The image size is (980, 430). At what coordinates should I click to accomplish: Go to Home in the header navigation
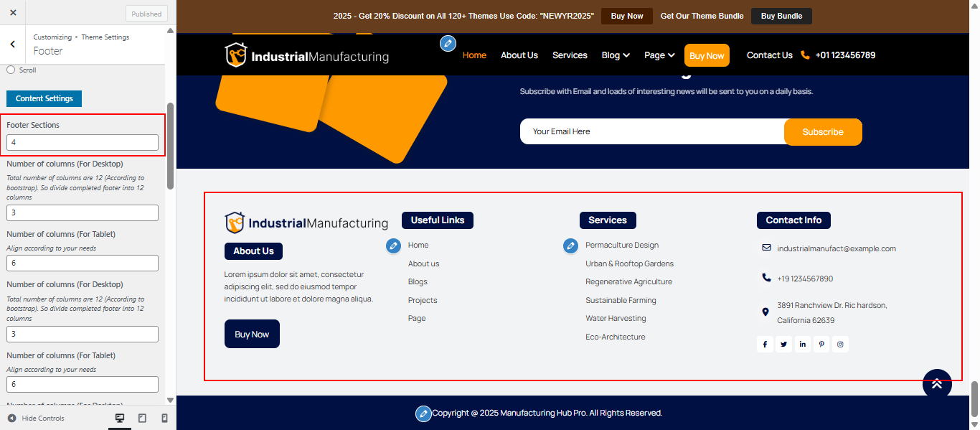pyautogui.click(x=474, y=55)
